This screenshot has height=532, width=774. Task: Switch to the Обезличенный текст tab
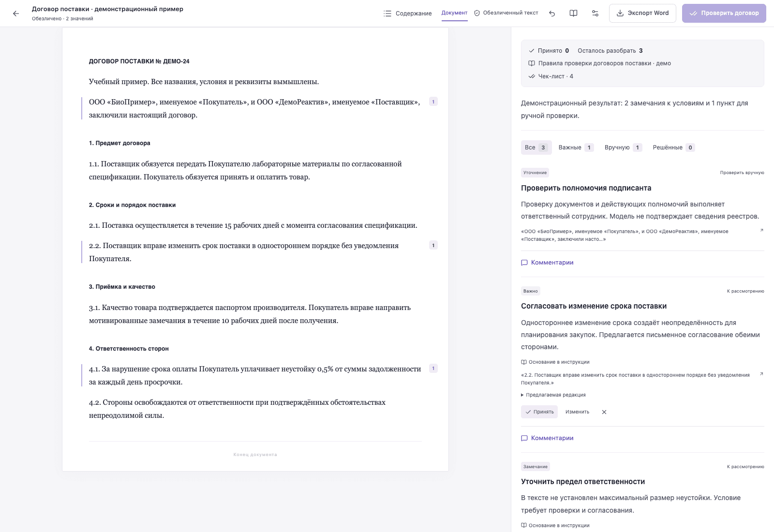(506, 13)
